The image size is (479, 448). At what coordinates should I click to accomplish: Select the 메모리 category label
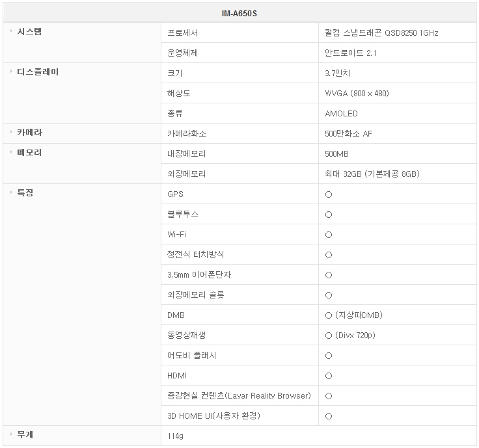click(x=29, y=152)
